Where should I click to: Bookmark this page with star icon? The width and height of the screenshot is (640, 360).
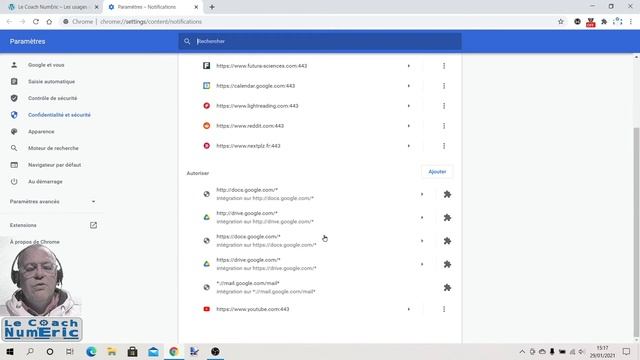(x=561, y=22)
